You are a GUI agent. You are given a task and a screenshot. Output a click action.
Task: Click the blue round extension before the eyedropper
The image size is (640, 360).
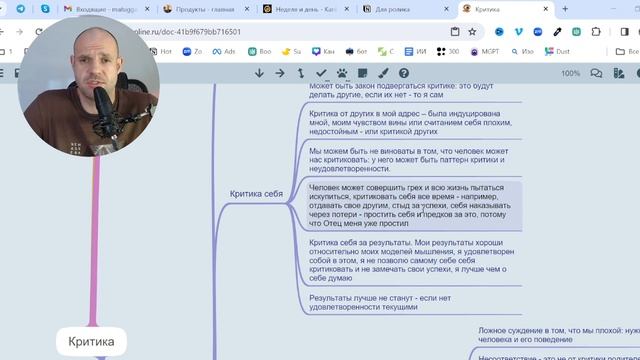coord(538,31)
